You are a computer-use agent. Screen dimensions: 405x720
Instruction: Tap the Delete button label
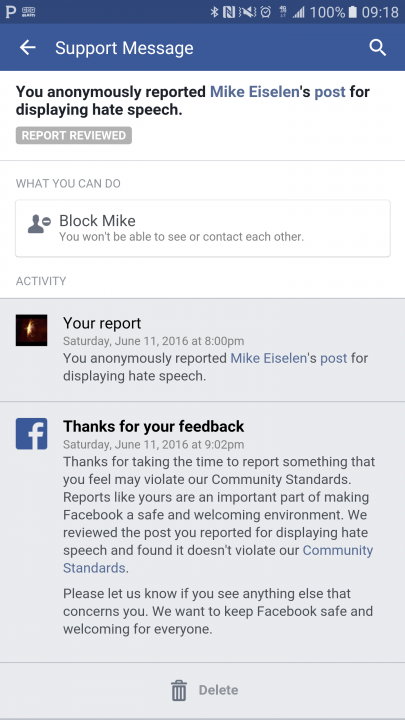pyautogui.click(x=218, y=690)
